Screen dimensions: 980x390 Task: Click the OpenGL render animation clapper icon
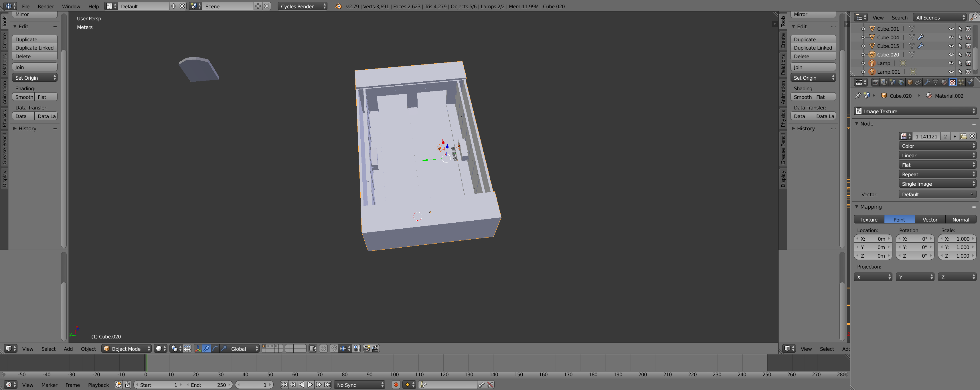[x=376, y=348]
